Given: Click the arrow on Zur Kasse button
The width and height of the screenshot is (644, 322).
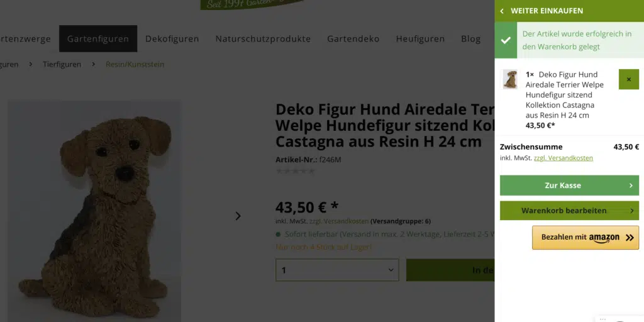Looking at the screenshot, I should coord(631,186).
